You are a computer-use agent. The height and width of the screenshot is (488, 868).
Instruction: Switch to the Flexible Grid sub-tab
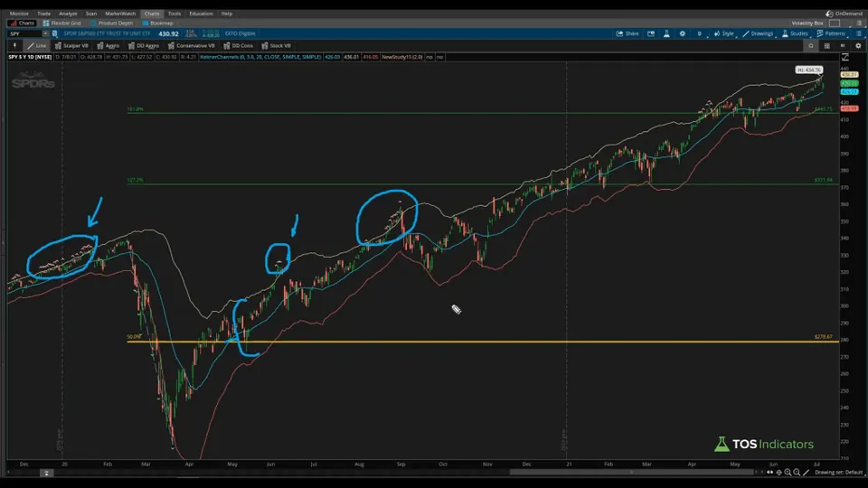click(x=62, y=23)
